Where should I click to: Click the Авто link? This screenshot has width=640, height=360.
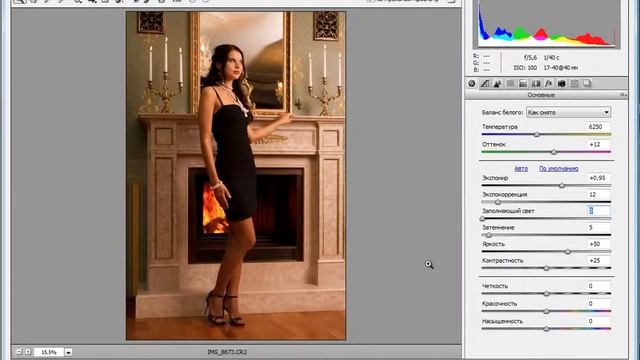pos(521,169)
